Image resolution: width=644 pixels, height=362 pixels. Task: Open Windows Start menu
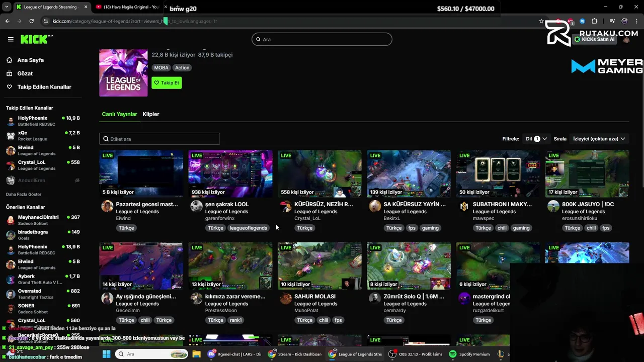pos(106,354)
